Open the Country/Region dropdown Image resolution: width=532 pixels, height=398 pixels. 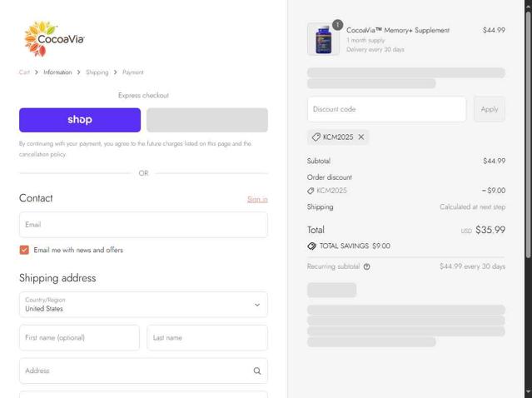143,305
